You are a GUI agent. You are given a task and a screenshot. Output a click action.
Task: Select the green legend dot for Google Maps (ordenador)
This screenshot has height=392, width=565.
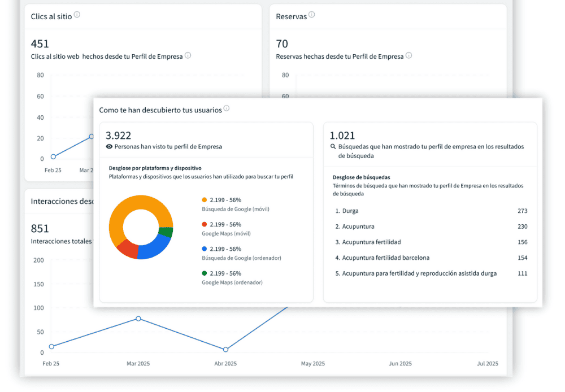tap(205, 273)
